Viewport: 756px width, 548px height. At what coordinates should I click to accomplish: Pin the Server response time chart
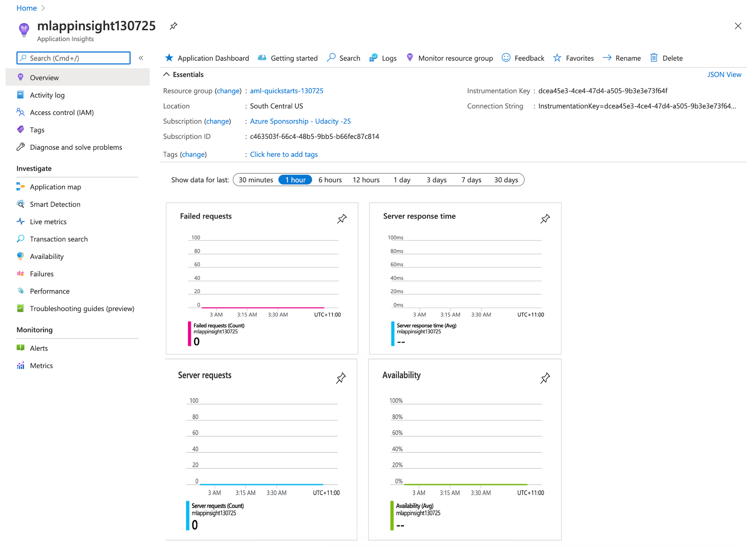point(545,219)
